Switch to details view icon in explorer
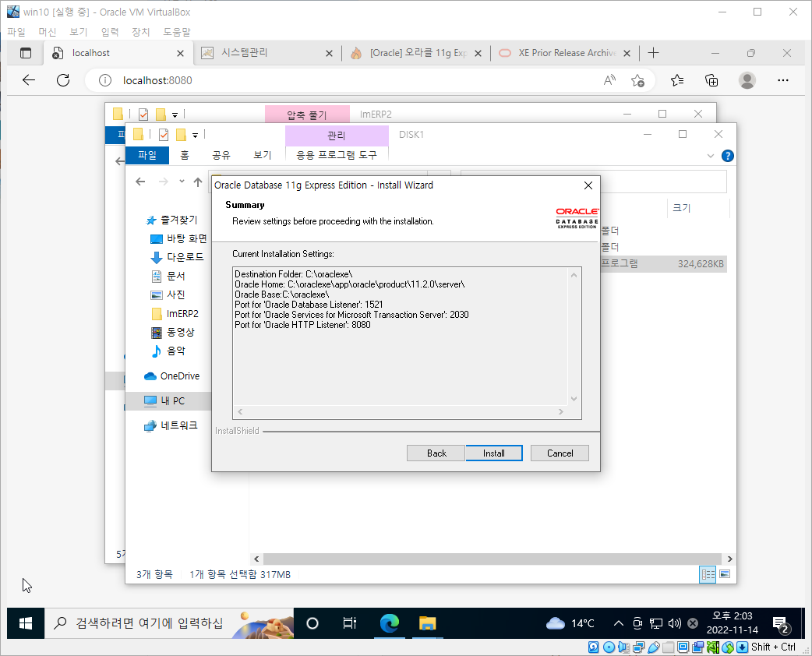 click(x=708, y=574)
